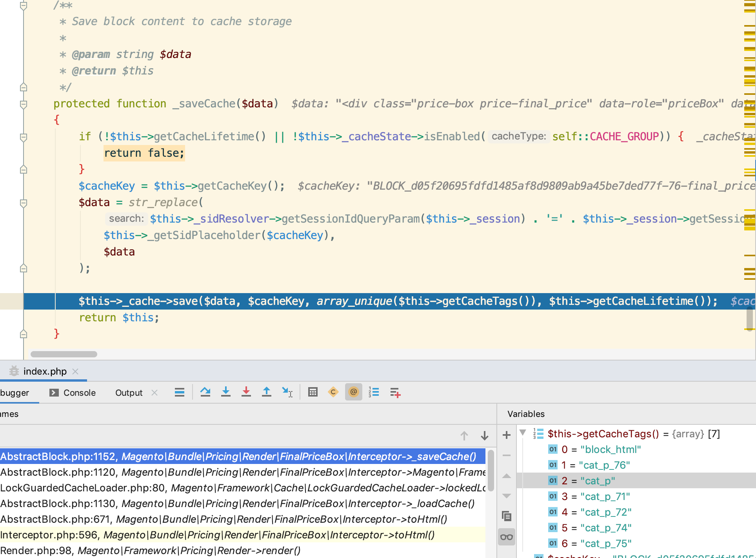The height and width of the screenshot is (558, 756).
Task: Click the orange diamond C icon
Action: [x=333, y=392]
